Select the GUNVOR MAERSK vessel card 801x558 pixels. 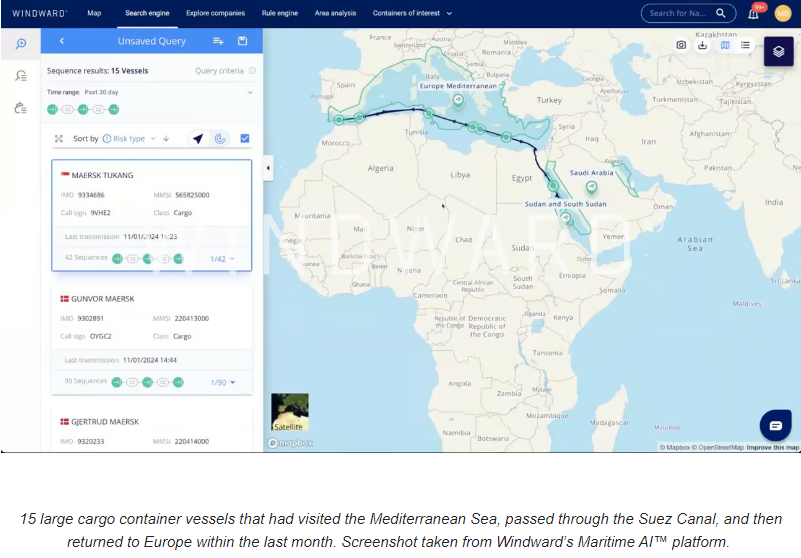pos(152,339)
